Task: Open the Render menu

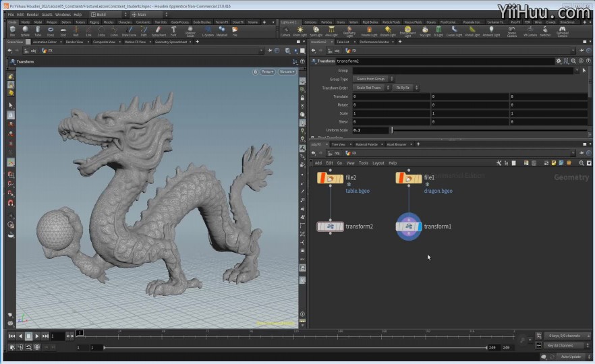Action: [32, 14]
